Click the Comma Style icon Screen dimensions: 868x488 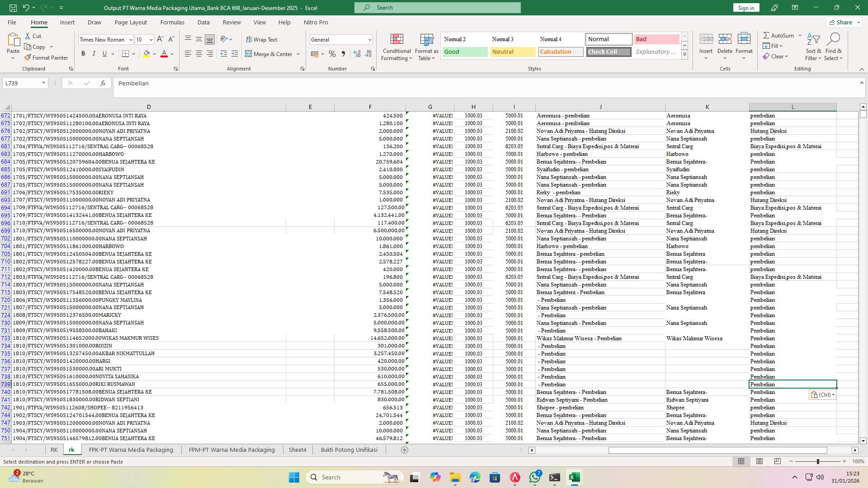pyautogui.click(x=344, y=54)
